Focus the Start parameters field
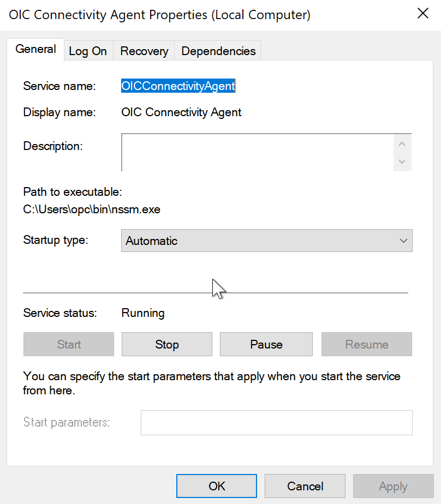The height and width of the screenshot is (504, 441). (x=276, y=423)
